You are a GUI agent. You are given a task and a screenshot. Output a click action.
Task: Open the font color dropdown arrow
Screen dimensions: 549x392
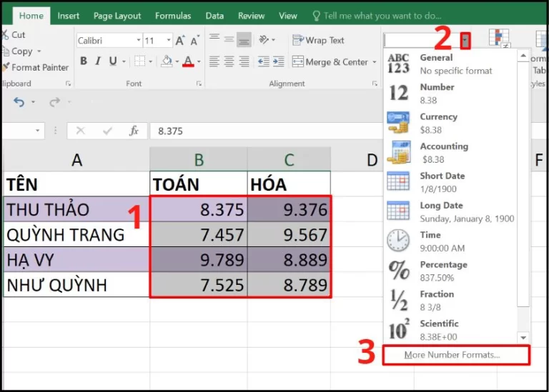click(x=199, y=62)
